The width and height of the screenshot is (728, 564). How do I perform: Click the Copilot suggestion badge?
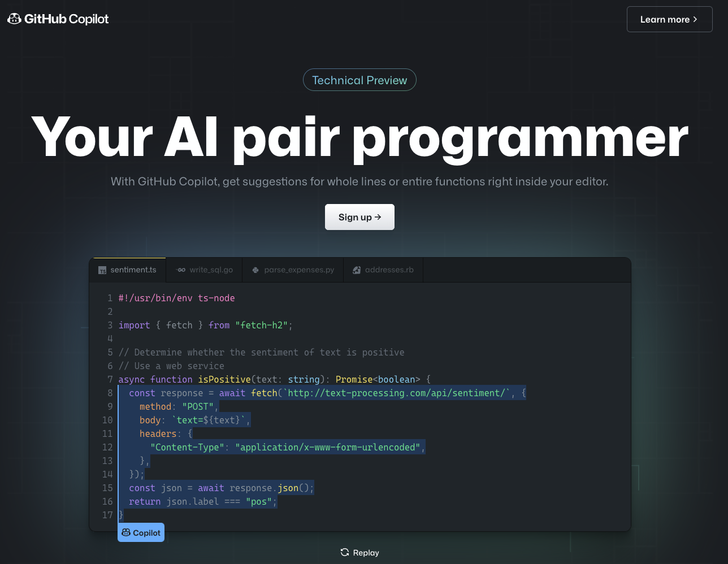(141, 533)
